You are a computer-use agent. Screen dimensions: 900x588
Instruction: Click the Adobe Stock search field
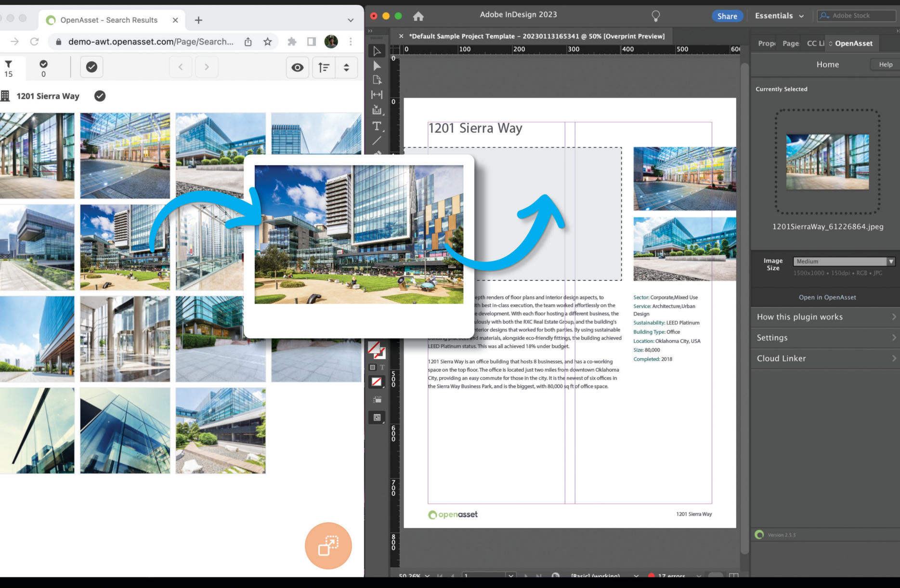point(857,16)
